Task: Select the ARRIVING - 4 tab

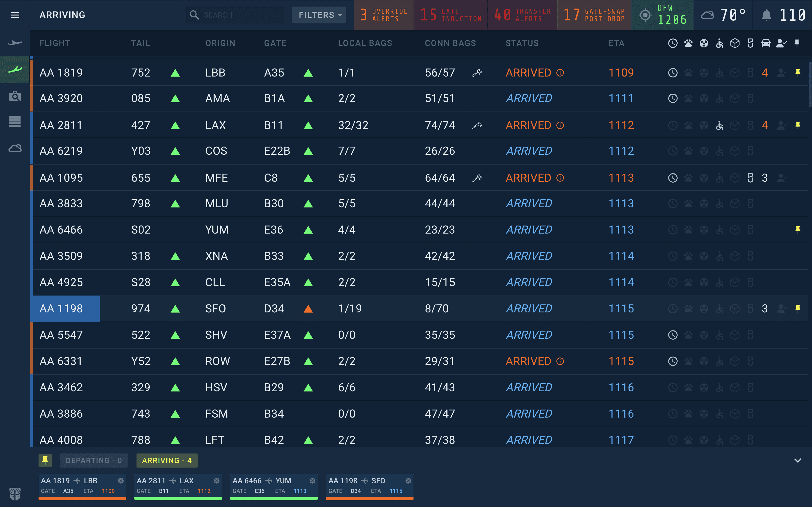Action: coord(167,460)
